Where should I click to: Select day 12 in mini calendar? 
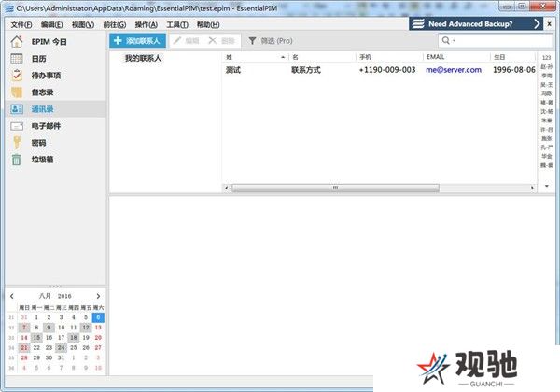86,328
